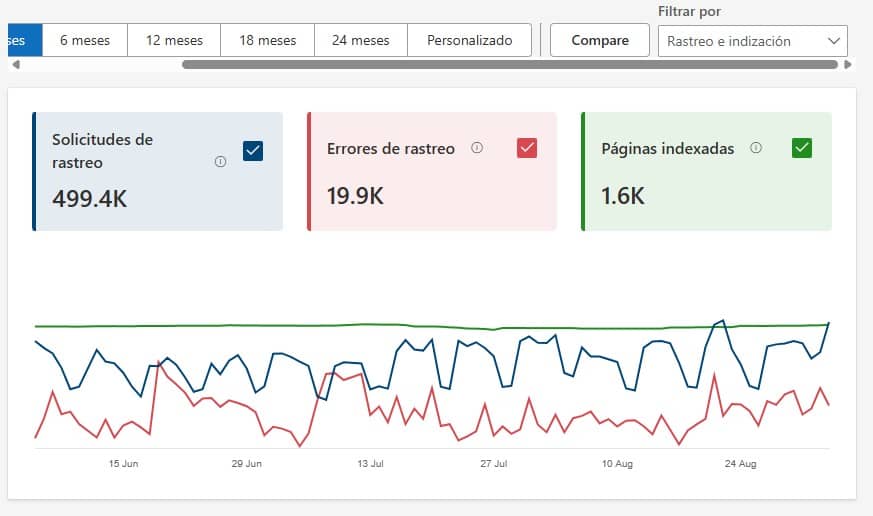Click the right scroll arrow under tabs
This screenshot has height=516, width=873.
[x=847, y=65]
